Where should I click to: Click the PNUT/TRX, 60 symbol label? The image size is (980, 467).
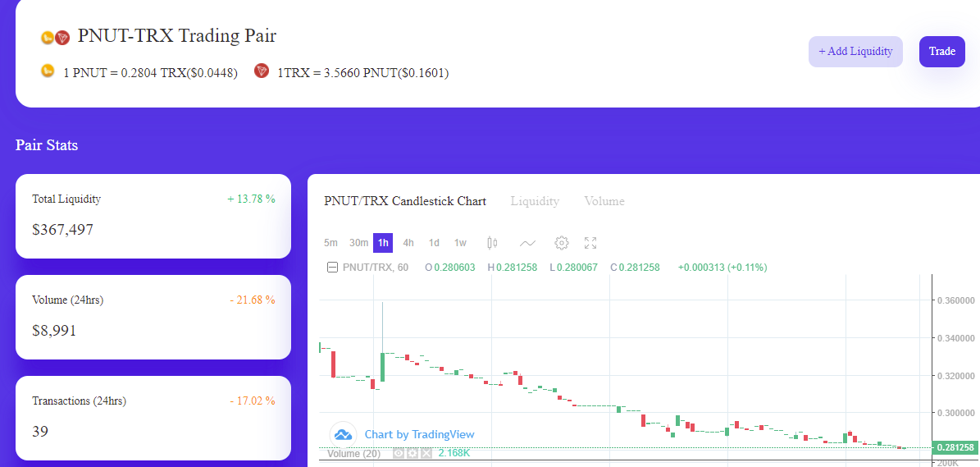coord(376,268)
